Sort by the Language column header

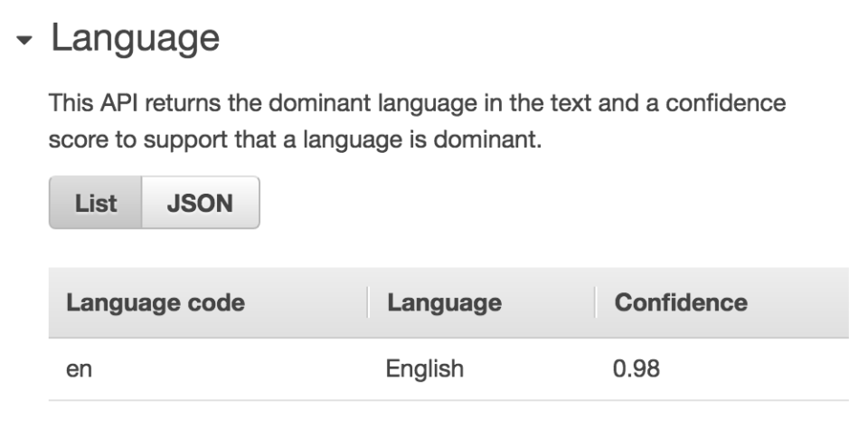click(x=445, y=302)
